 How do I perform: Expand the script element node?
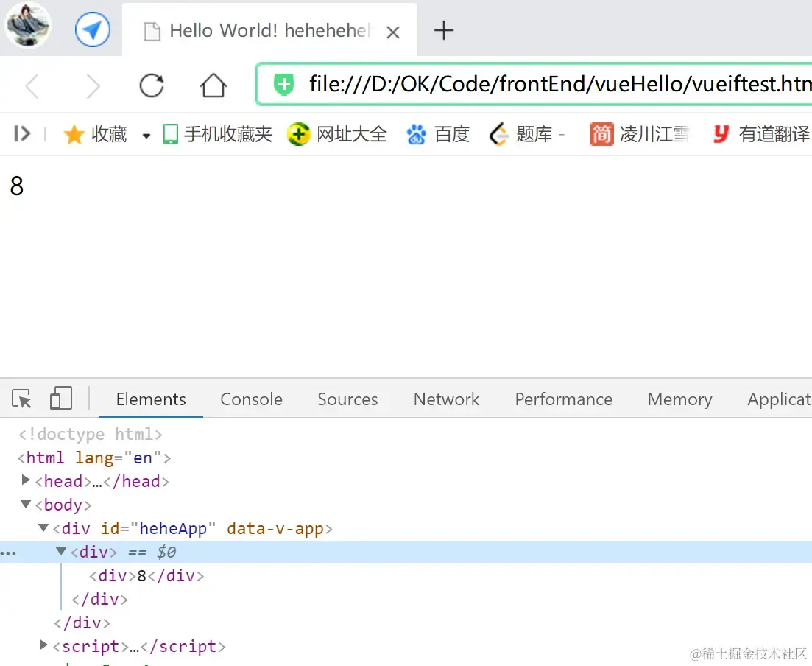[x=43, y=645]
